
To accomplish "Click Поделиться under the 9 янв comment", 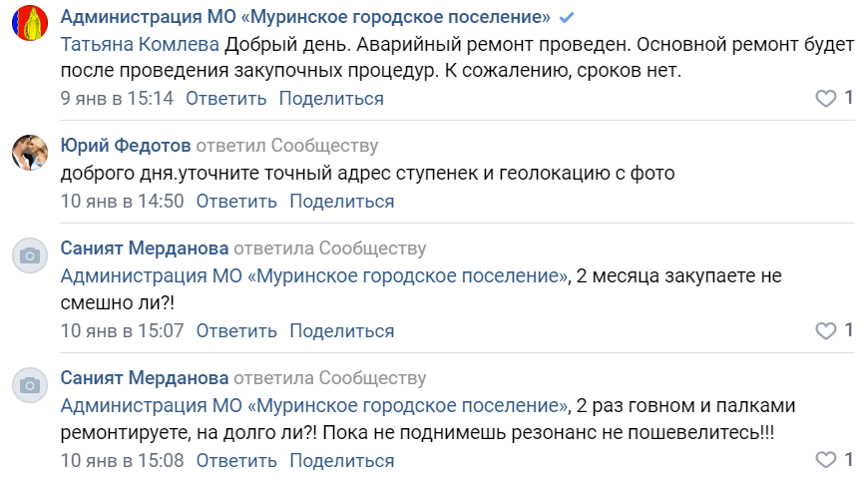I will click(x=331, y=99).
